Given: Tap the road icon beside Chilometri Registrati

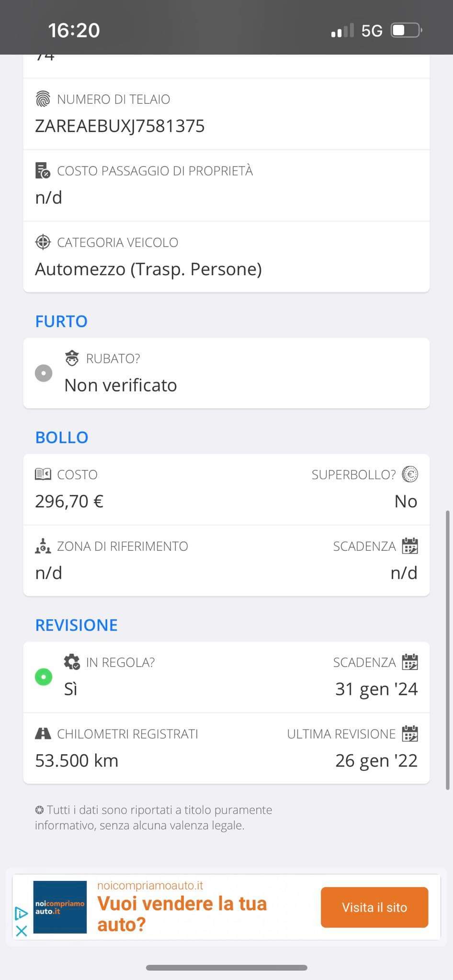Looking at the screenshot, I should [x=43, y=734].
